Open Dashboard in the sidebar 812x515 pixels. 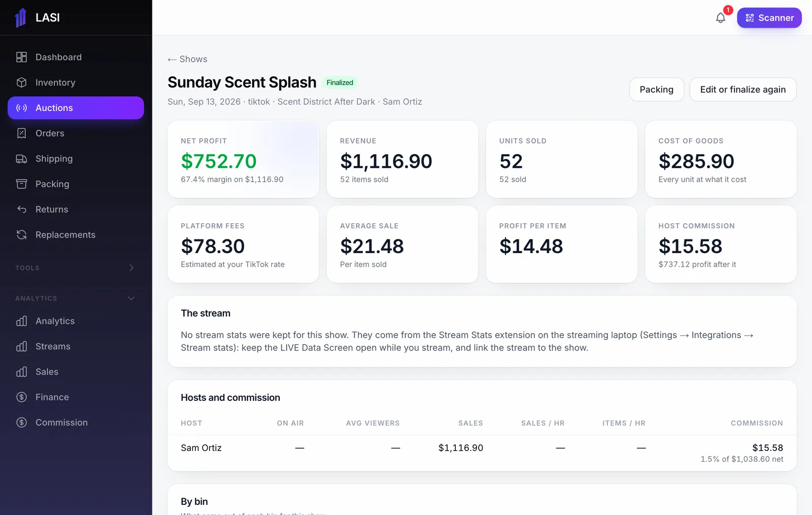tap(76, 57)
